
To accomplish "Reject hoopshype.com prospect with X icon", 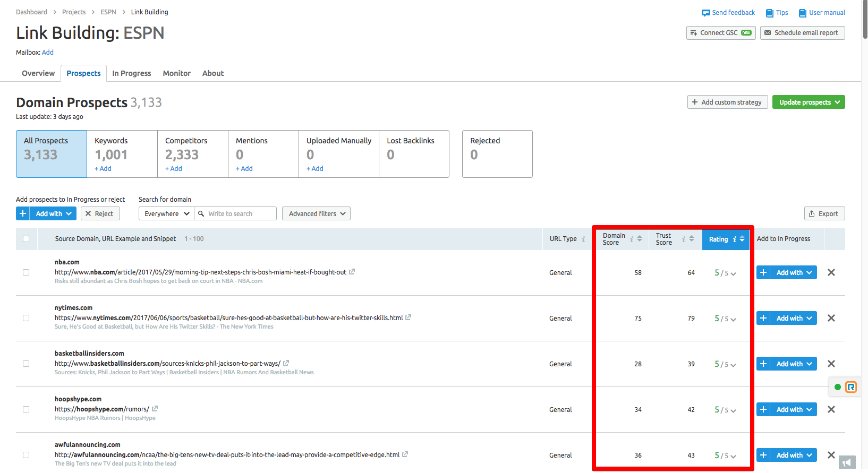I will click(x=831, y=409).
